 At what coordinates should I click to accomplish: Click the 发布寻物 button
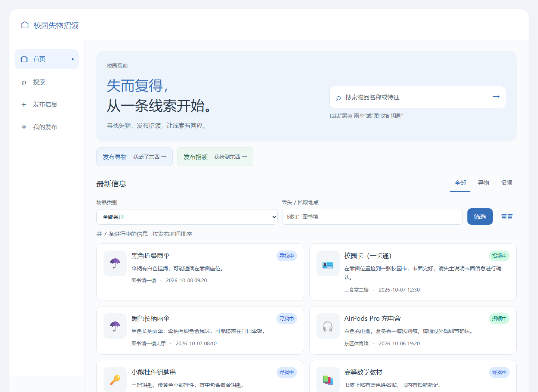(x=134, y=157)
